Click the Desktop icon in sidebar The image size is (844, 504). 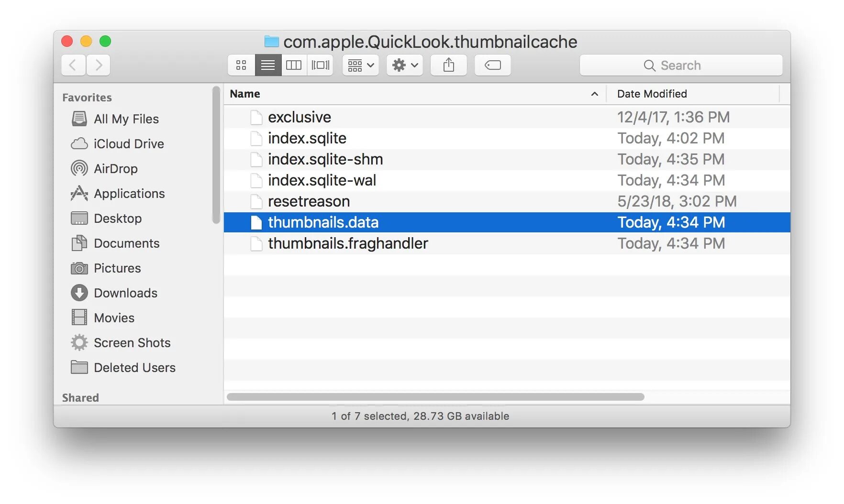[x=79, y=219]
